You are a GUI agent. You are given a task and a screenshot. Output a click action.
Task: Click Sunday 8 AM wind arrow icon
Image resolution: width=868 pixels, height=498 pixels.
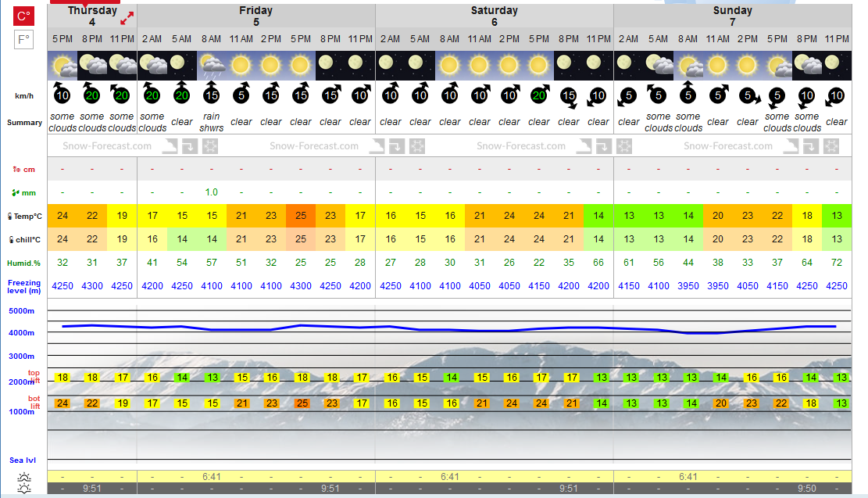pyautogui.click(x=688, y=93)
